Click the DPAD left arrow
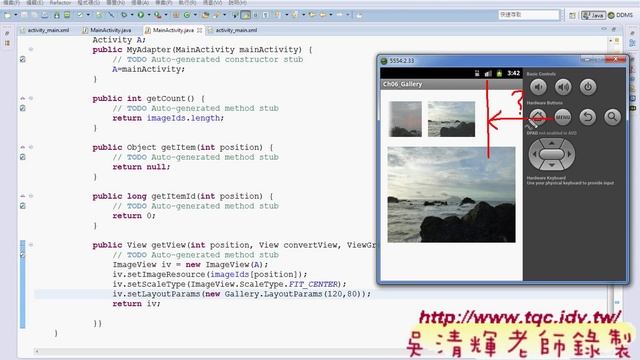The width and height of the screenshot is (640, 360). click(x=534, y=154)
